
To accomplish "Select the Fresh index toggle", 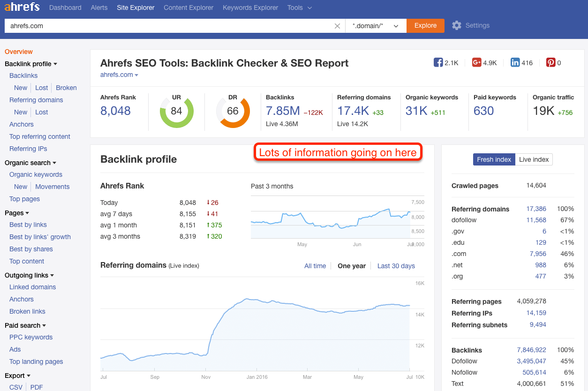I will pyautogui.click(x=494, y=159).
